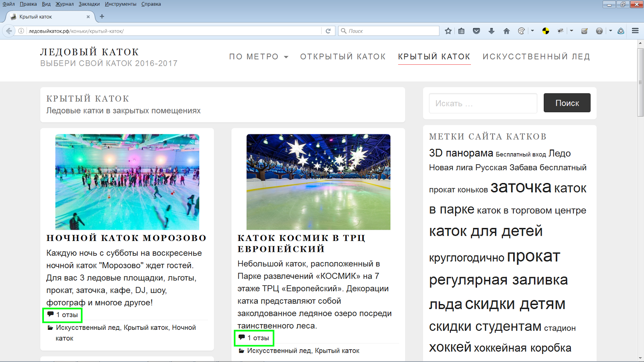
Task: Select the Крытый каток browser tab
Action: pos(50,17)
